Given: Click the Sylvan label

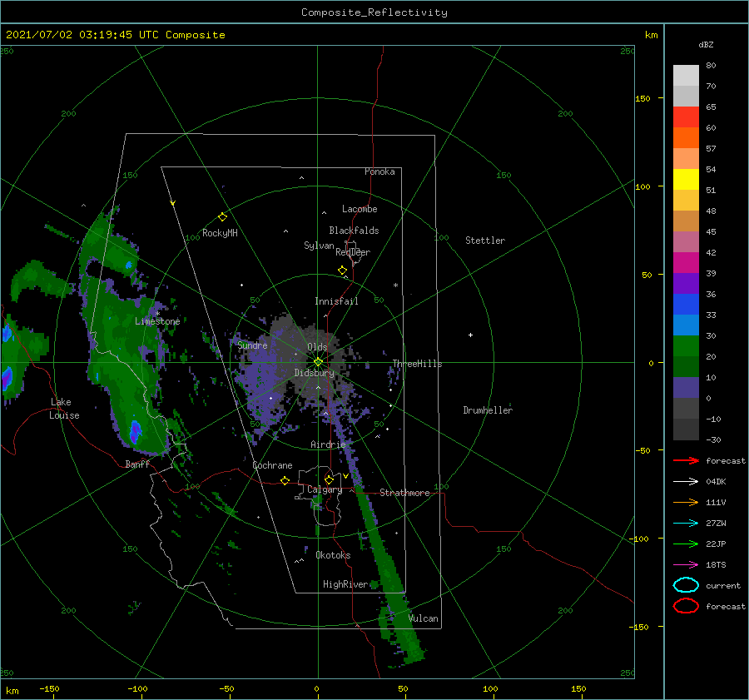Looking at the screenshot, I should coord(319,246).
